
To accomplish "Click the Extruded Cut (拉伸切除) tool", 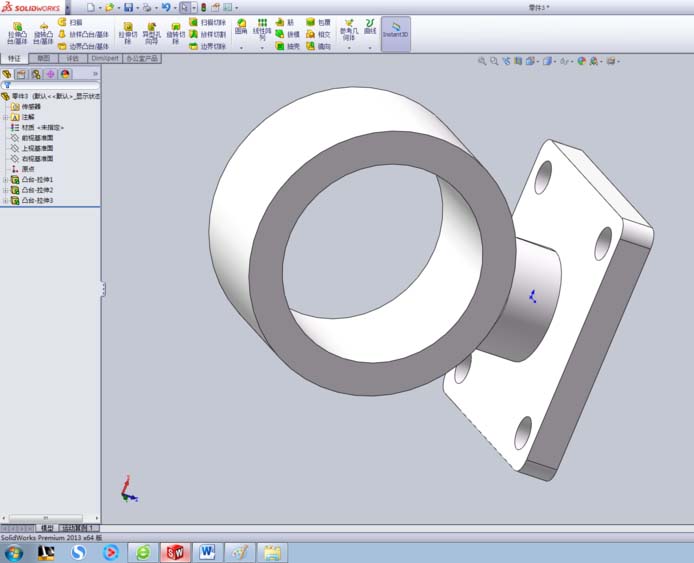I will click(x=127, y=33).
